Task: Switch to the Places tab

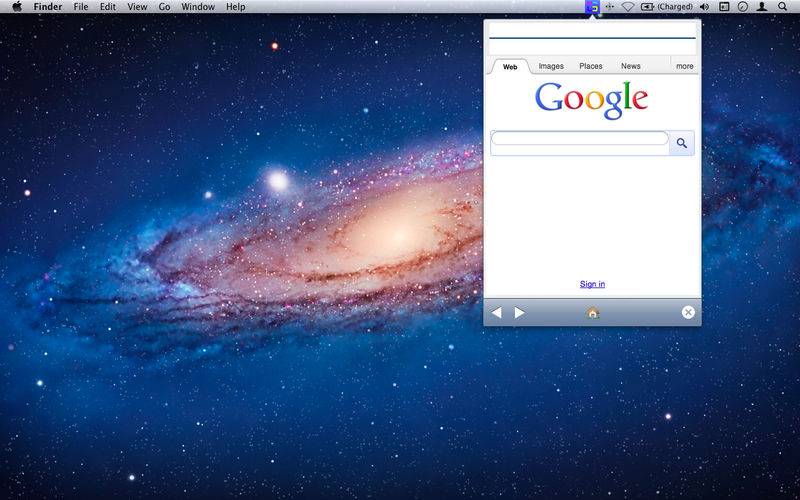Action: pyautogui.click(x=591, y=66)
